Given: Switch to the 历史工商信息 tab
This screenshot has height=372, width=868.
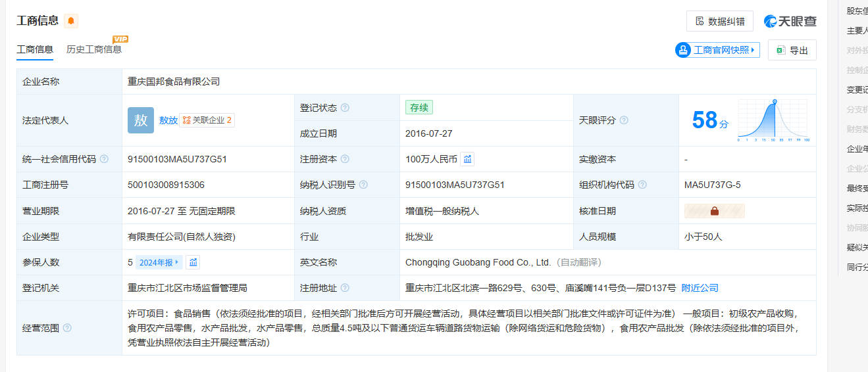Looking at the screenshot, I should pos(94,49).
